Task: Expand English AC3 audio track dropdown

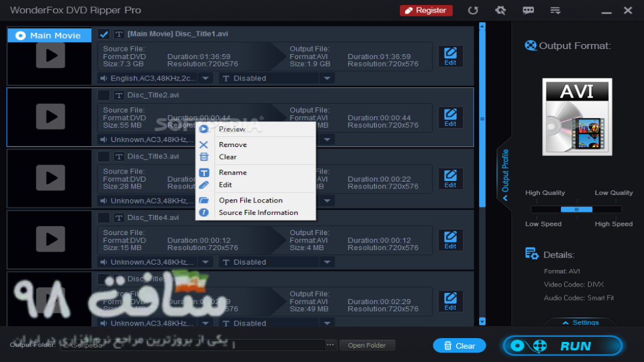Action: click(x=206, y=78)
